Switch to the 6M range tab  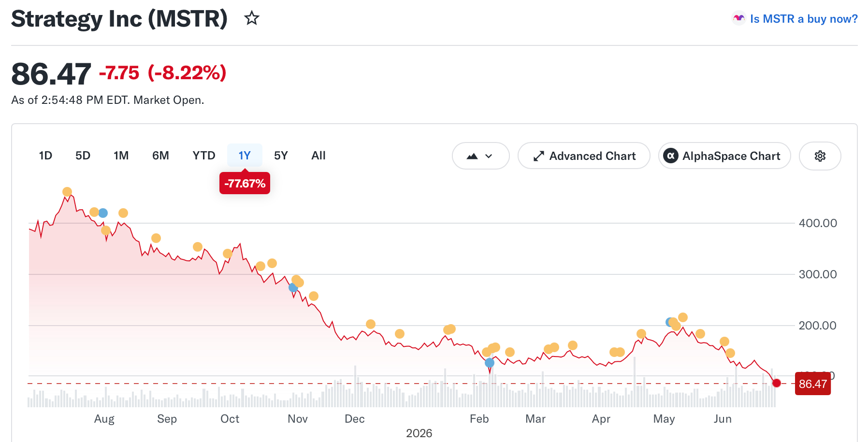point(160,156)
